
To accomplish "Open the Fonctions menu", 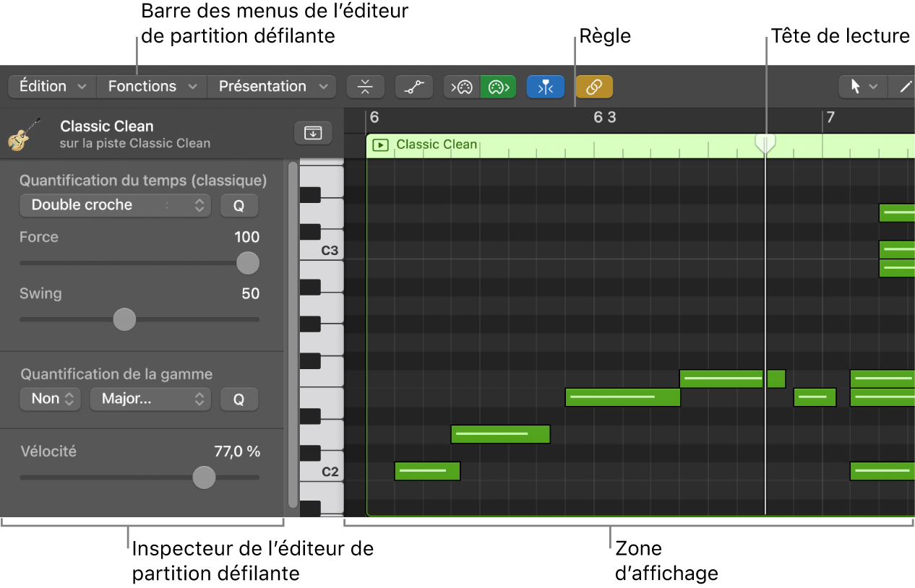I will [152, 87].
